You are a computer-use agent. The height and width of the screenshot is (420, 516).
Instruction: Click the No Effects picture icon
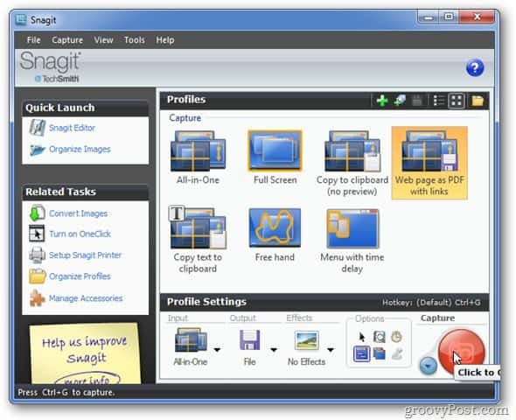click(x=306, y=340)
